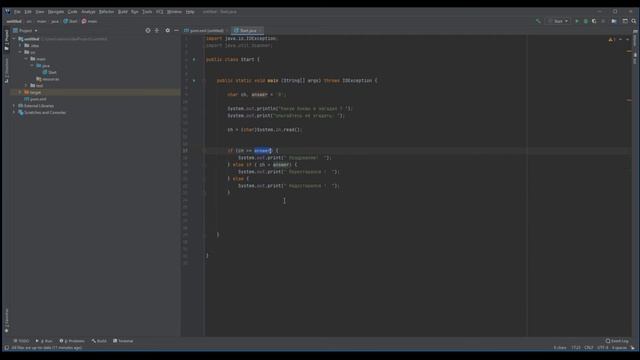The width and height of the screenshot is (640, 360).
Task: Open the Refactor menu
Action: (x=107, y=12)
